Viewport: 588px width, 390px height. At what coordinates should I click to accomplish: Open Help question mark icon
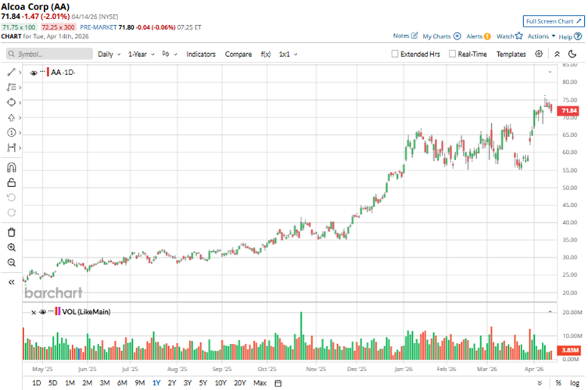pyautogui.click(x=578, y=37)
